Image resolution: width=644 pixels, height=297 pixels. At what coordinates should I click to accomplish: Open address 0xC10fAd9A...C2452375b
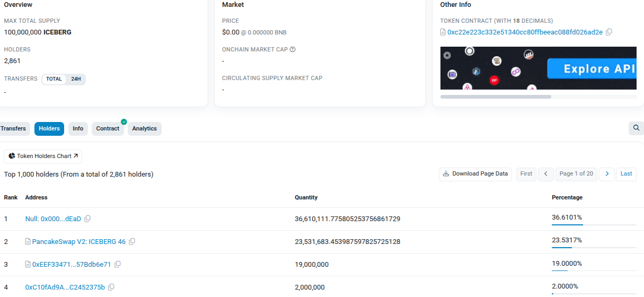coord(65,287)
